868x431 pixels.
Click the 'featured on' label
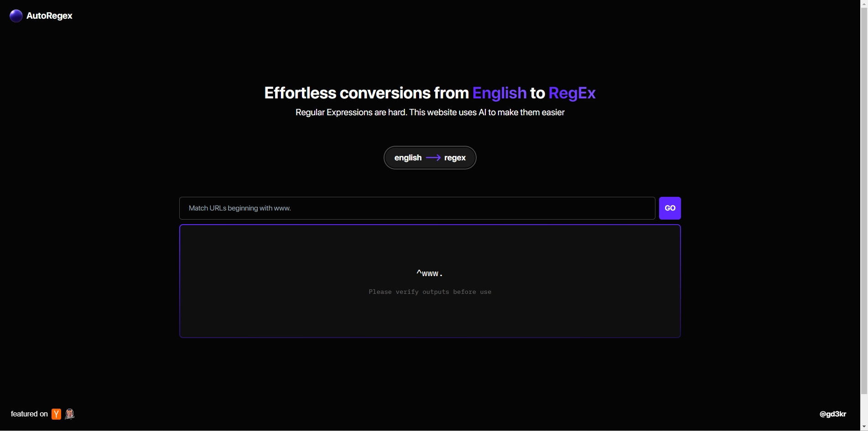point(29,414)
